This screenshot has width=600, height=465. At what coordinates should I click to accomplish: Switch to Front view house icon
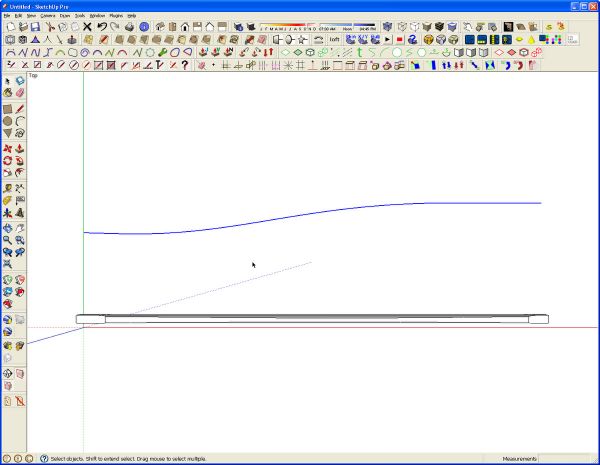click(x=185, y=27)
